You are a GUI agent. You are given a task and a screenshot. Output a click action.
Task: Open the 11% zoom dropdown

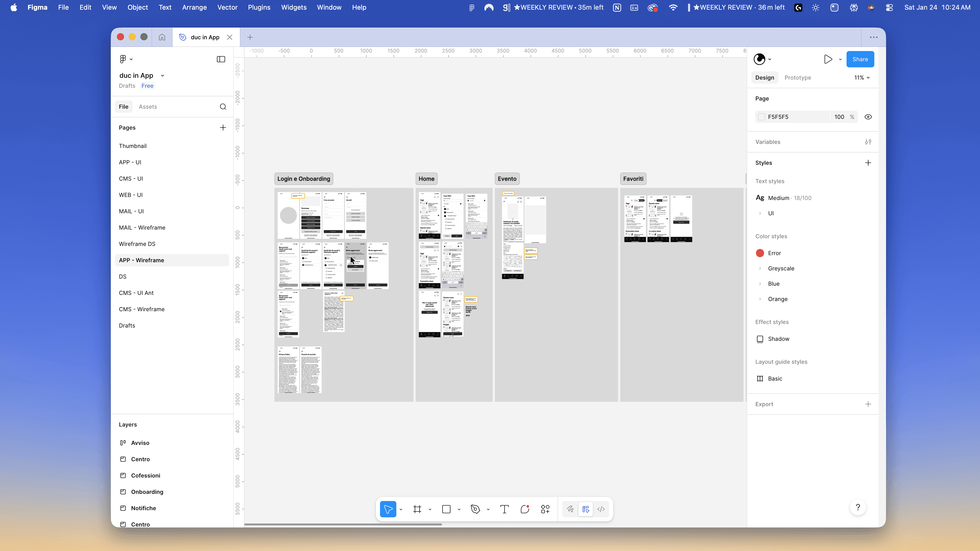coord(862,78)
